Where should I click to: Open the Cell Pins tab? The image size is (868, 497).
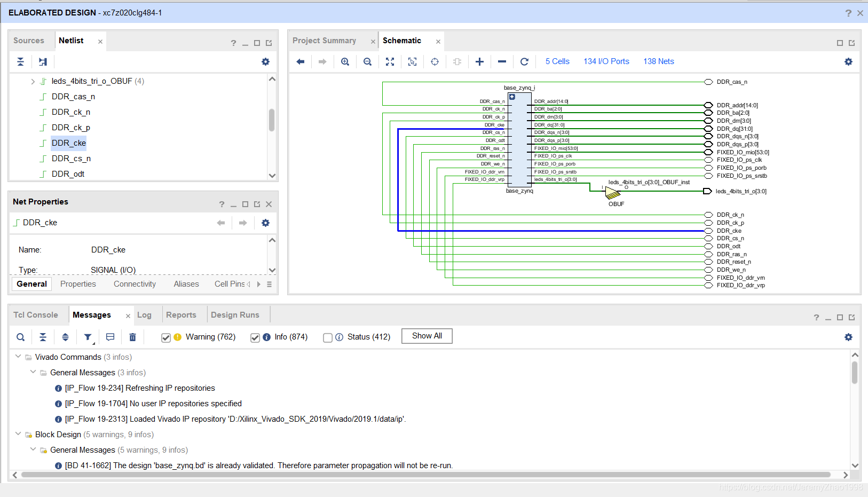(x=230, y=284)
